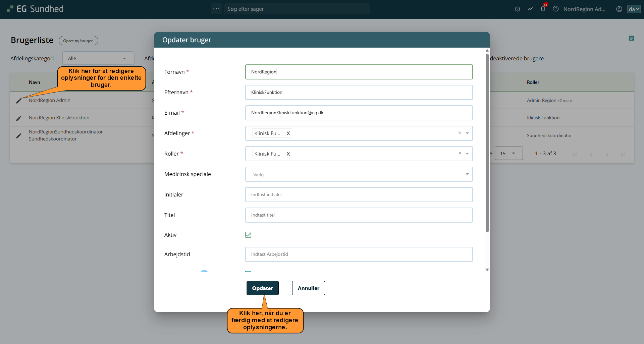Open the help question mark icon

pyautogui.click(x=556, y=9)
